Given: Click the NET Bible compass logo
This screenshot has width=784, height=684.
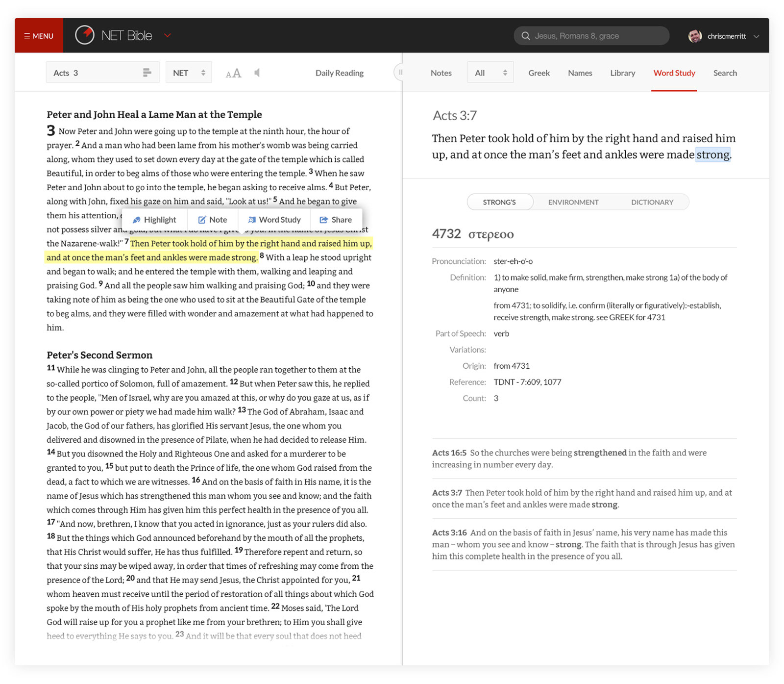Looking at the screenshot, I should [85, 35].
